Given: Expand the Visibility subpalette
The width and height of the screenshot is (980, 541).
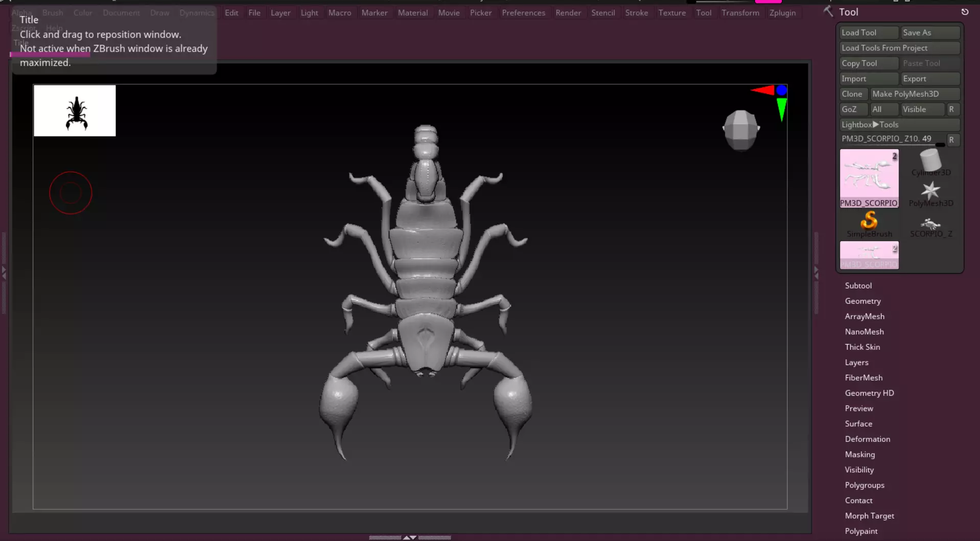Looking at the screenshot, I should 859,469.
